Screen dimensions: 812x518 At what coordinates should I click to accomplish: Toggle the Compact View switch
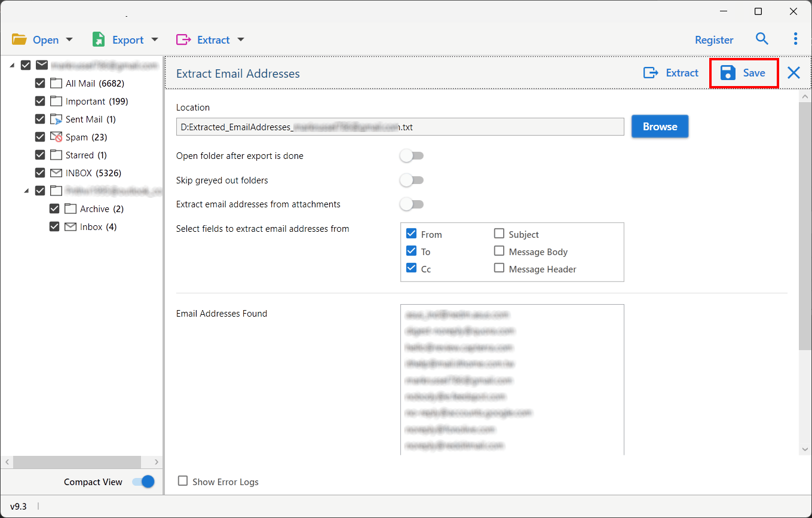(143, 482)
